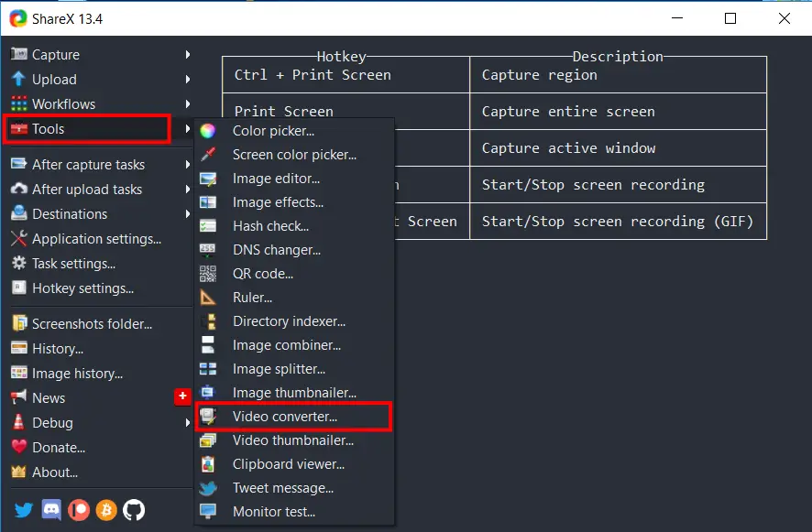
Task: Click the Hash check icon
Action: [x=208, y=226]
